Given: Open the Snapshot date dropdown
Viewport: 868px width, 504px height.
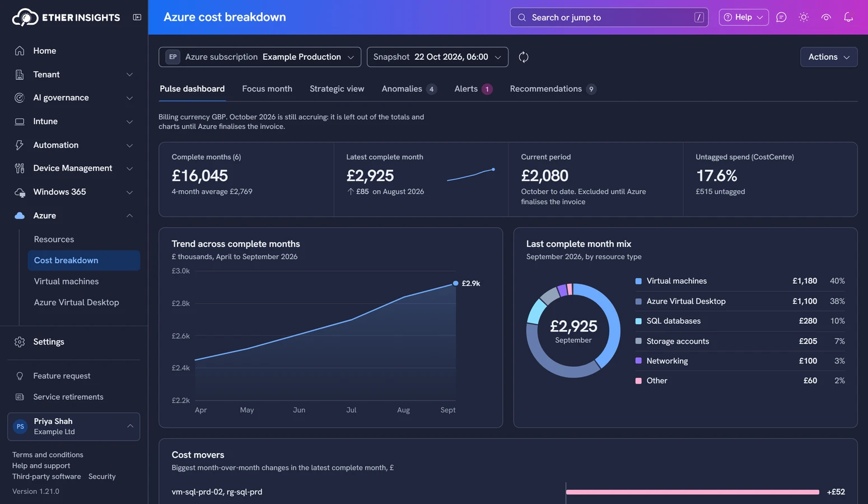Looking at the screenshot, I should pos(437,57).
